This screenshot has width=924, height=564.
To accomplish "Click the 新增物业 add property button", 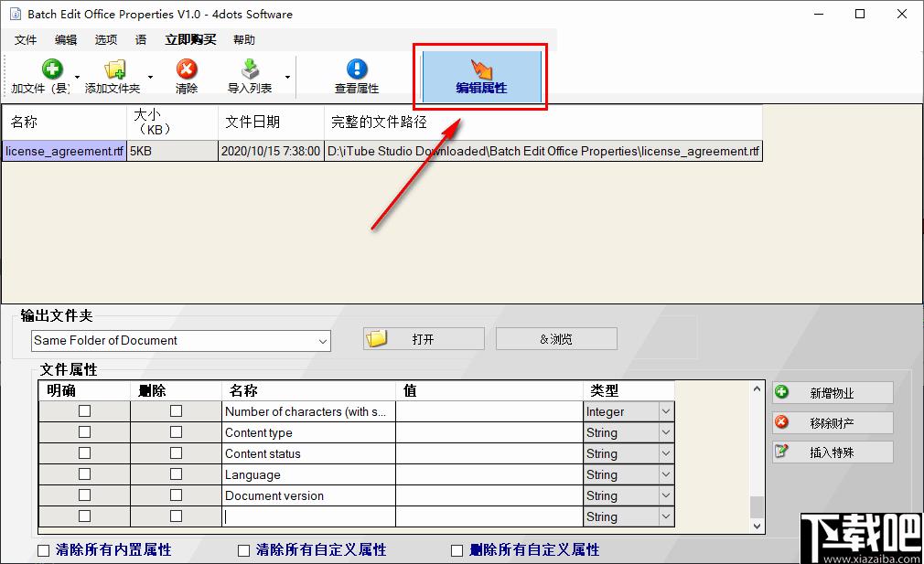I will (x=833, y=393).
